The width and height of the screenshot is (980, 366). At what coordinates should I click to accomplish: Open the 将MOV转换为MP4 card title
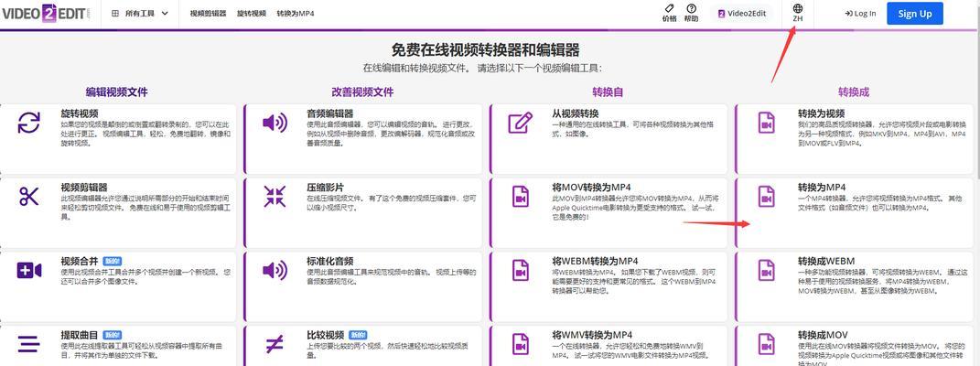click(x=591, y=188)
